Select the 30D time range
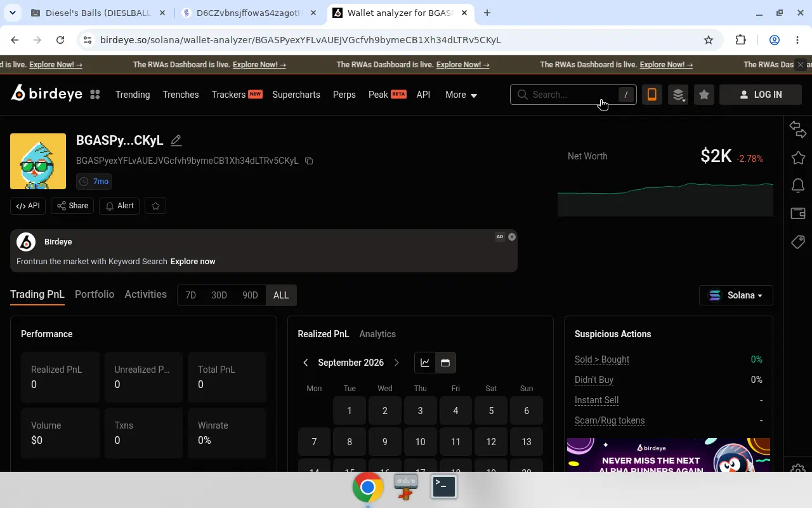This screenshot has height=508, width=812. point(219,295)
